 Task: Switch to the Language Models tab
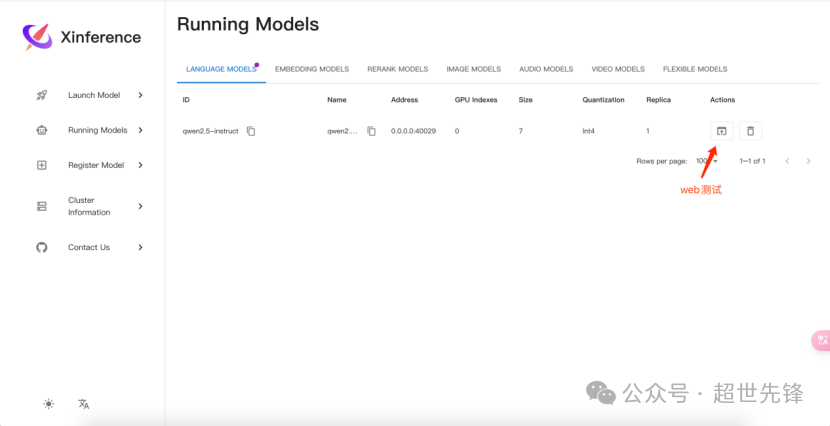tap(221, 69)
